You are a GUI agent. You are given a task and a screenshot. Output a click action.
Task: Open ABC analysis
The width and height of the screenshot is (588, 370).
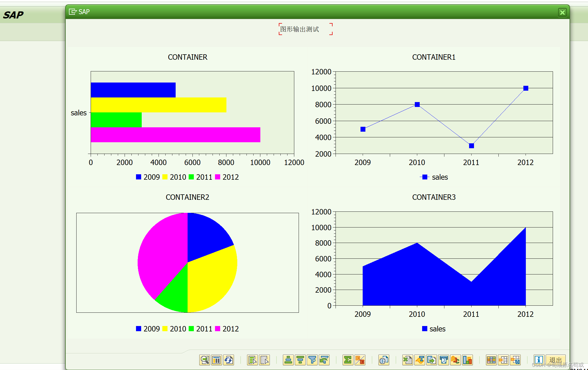(455, 360)
